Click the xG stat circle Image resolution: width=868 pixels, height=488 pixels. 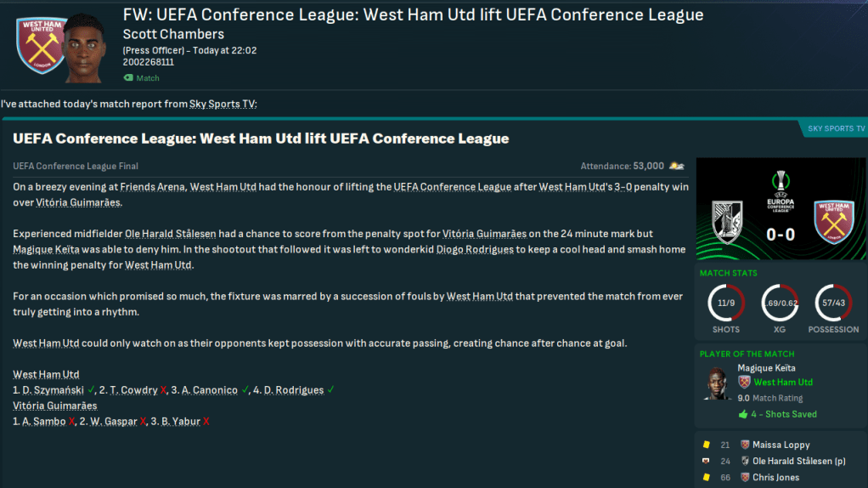tap(779, 303)
